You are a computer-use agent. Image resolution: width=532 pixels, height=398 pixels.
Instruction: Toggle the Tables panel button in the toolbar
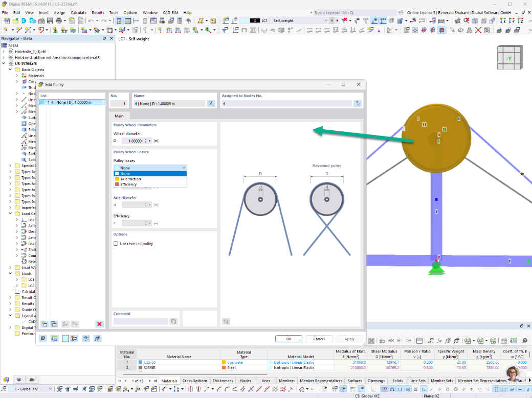tap(128, 20)
